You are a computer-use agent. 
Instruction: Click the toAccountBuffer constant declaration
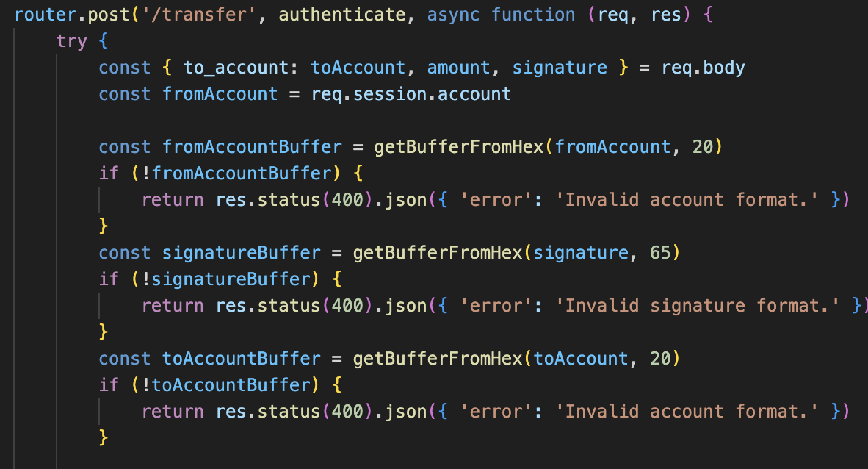coord(242,359)
